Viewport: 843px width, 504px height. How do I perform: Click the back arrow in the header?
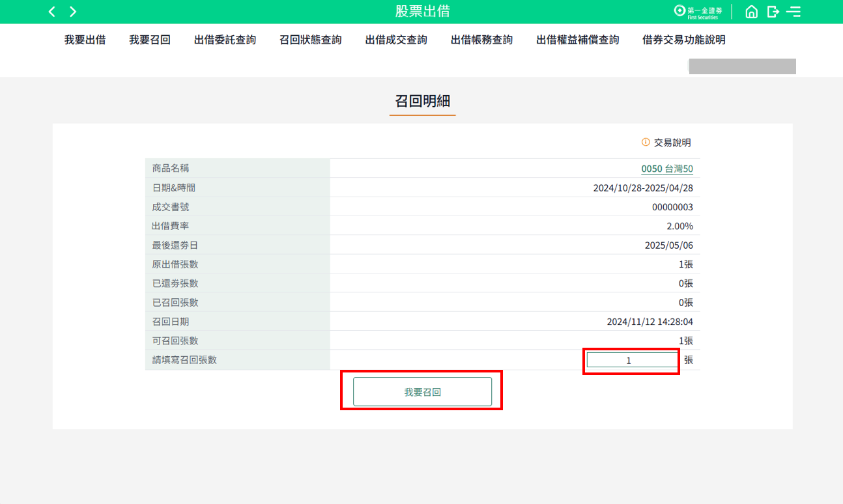click(52, 12)
